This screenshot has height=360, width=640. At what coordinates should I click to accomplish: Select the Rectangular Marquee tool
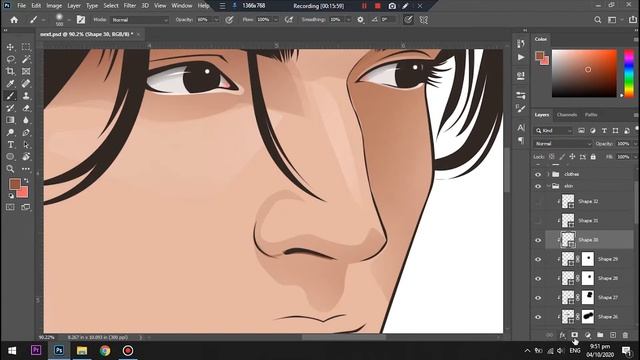[x=26, y=47]
